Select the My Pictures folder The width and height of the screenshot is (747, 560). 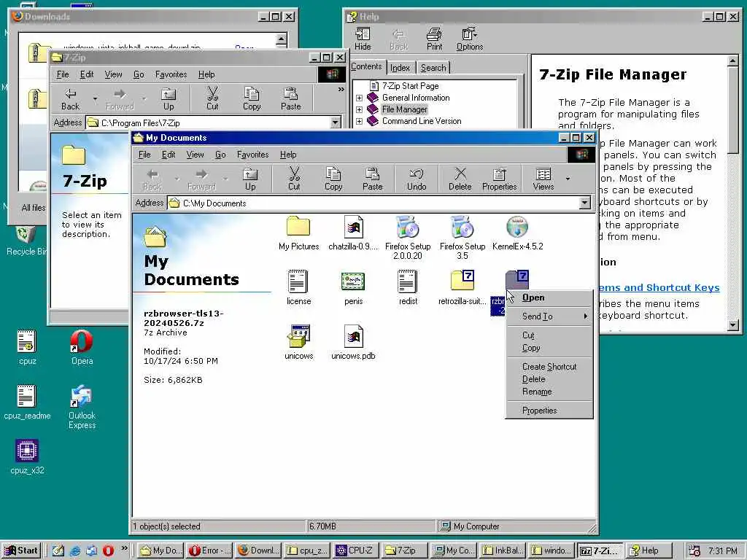pyautogui.click(x=298, y=233)
